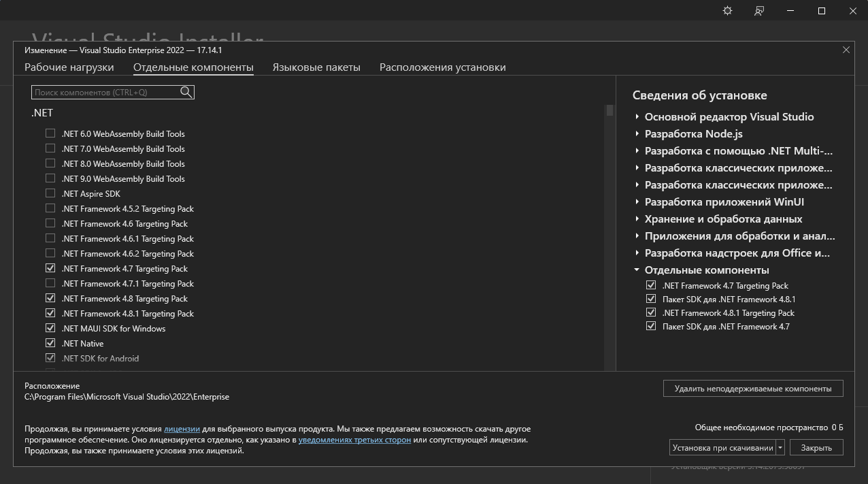Collapse the Отдельные компоненты details section

point(637,270)
